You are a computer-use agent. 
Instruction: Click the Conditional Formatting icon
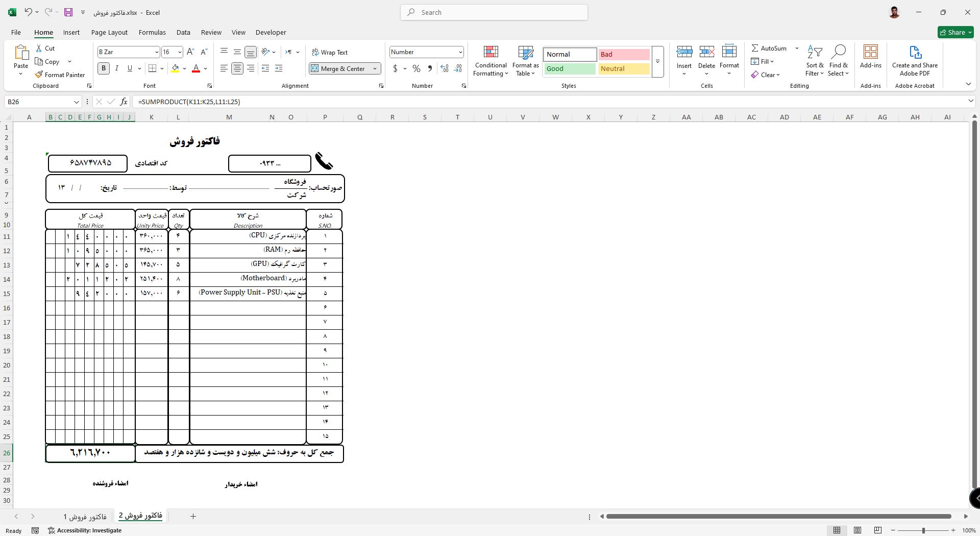pos(490,53)
